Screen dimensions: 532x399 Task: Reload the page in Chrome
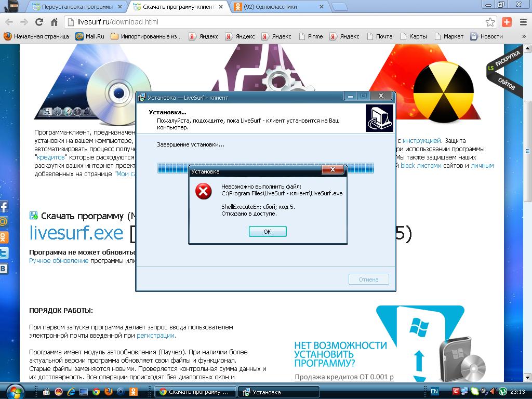(x=39, y=22)
